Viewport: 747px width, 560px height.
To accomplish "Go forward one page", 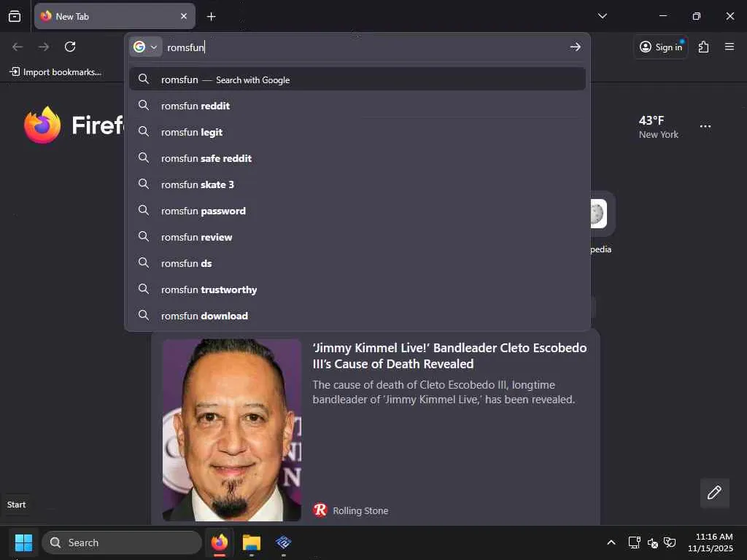I will click(44, 47).
